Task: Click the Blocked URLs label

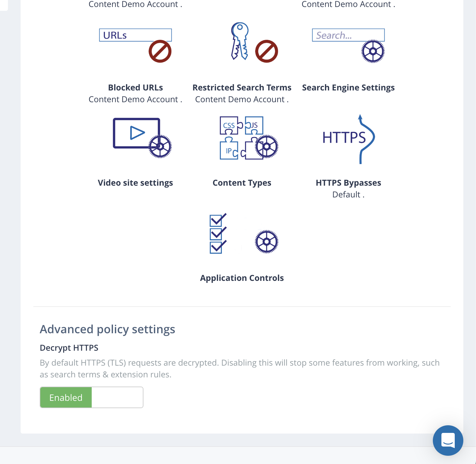Action: [136, 88]
